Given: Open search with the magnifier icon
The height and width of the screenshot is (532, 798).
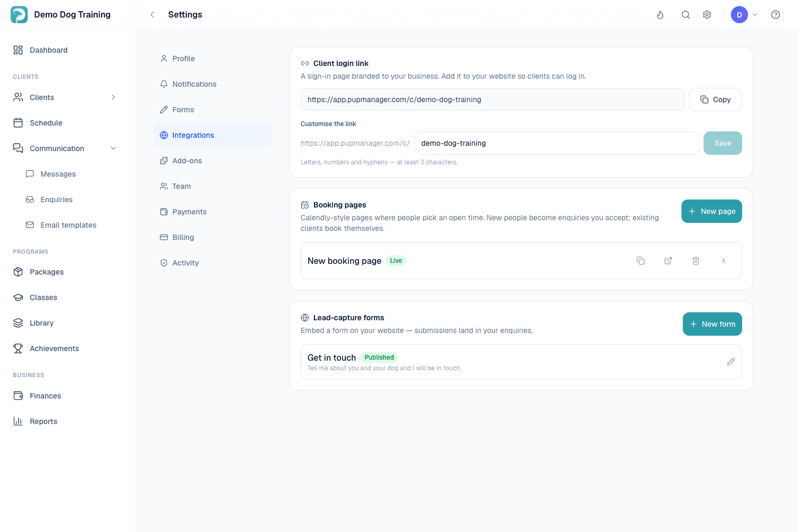Looking at the screenshot, I should pos(686,15).
